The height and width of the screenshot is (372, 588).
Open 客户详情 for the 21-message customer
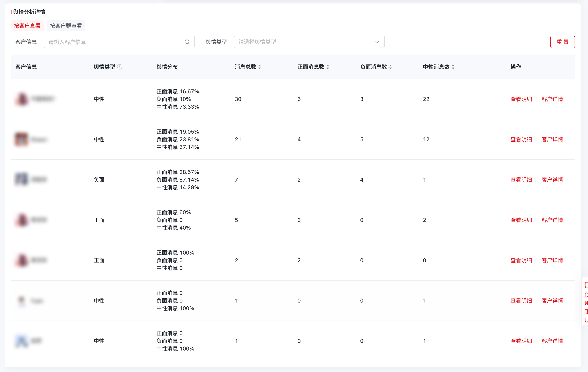point(552,140)
